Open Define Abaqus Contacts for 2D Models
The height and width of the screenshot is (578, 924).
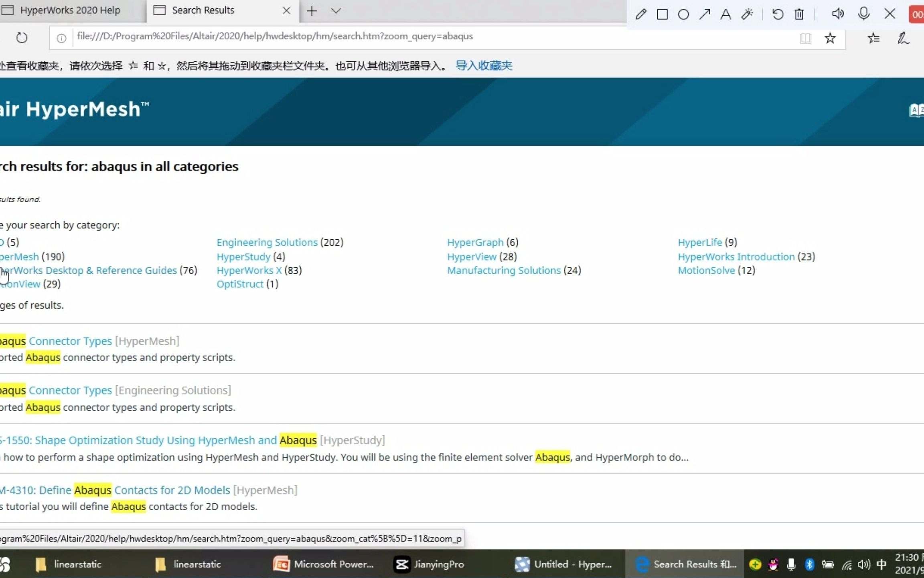[115, 490]
